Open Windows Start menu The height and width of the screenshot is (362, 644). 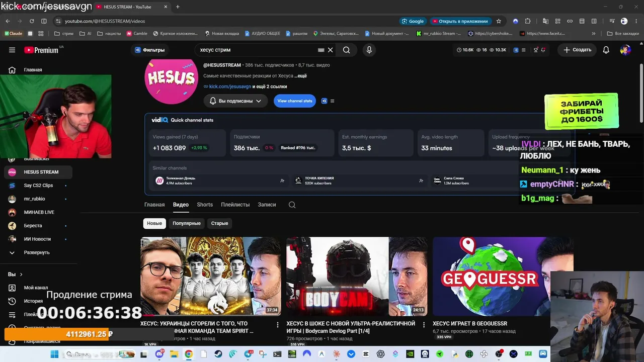click(x=54, y=354)
